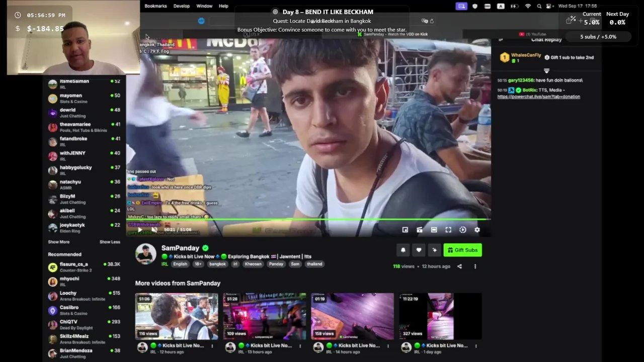Open SamPanday channel name link

180,248
